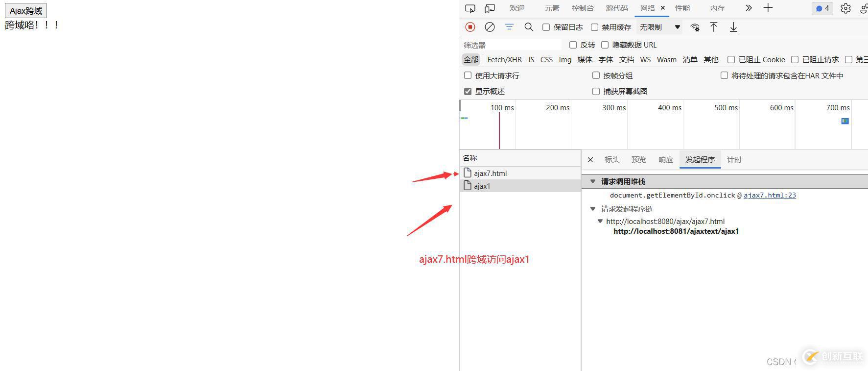Uncheck 显示概述 checkbox
This screenshot has height=371, width=868.
point(468,91)
